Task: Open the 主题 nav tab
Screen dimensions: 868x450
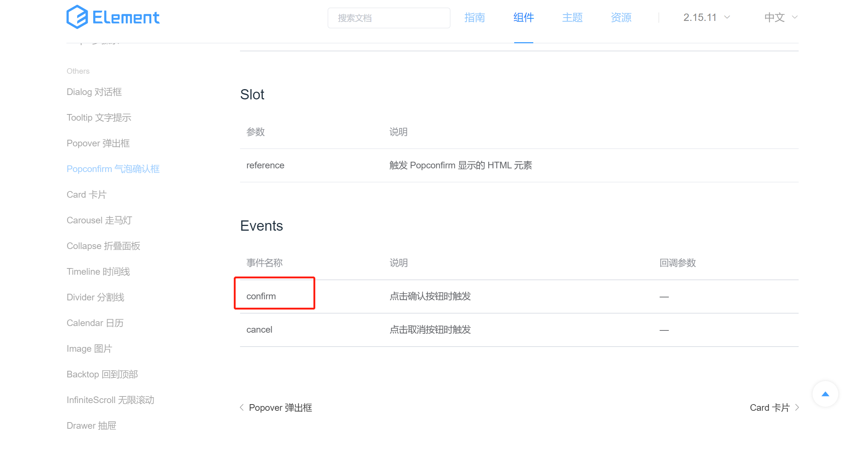Action: click(x=572, y=17)
